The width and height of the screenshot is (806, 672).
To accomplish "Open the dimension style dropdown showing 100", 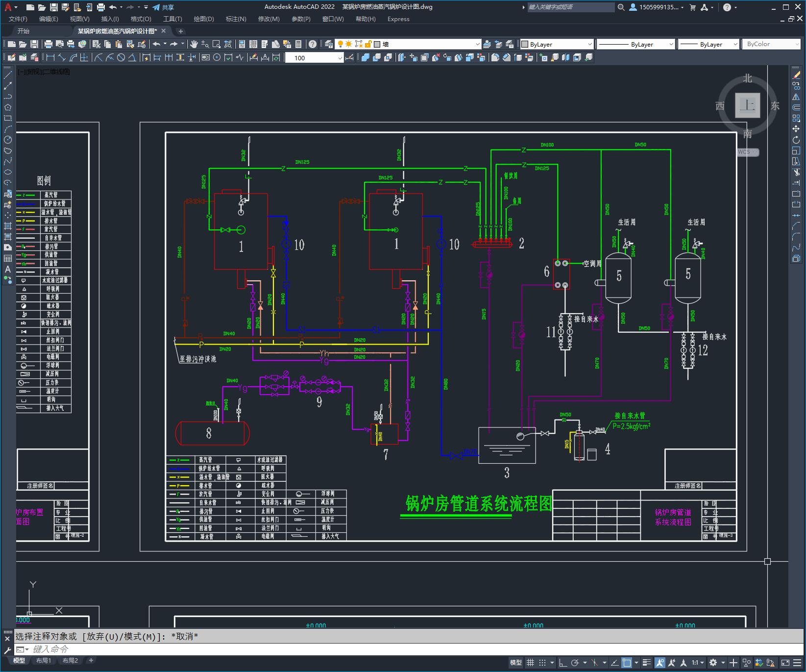I will 314,58.
